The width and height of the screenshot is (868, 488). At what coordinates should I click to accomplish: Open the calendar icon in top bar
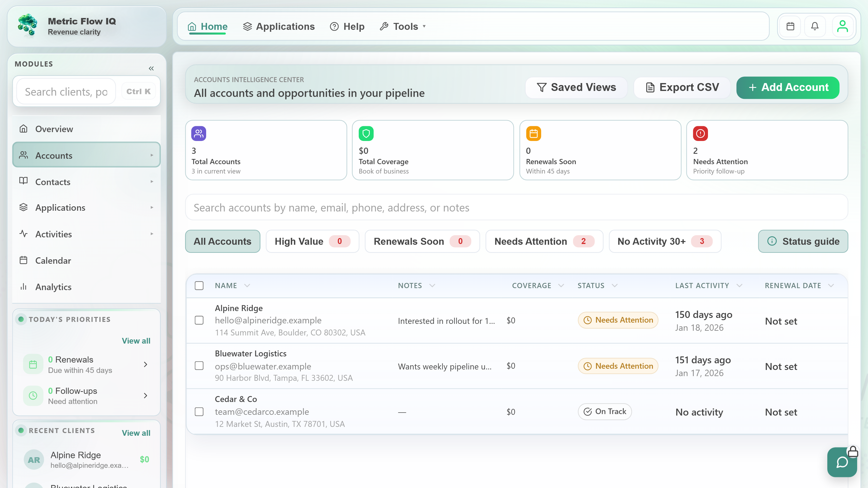click(x=790, y=26)
